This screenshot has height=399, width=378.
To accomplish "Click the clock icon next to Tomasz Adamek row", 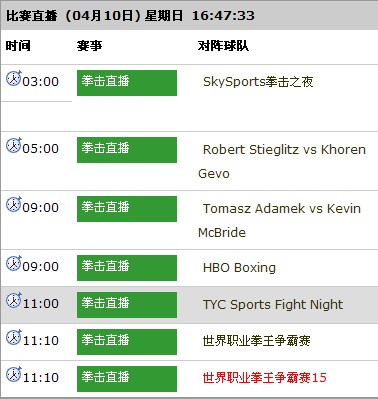I will pos(14,204).
